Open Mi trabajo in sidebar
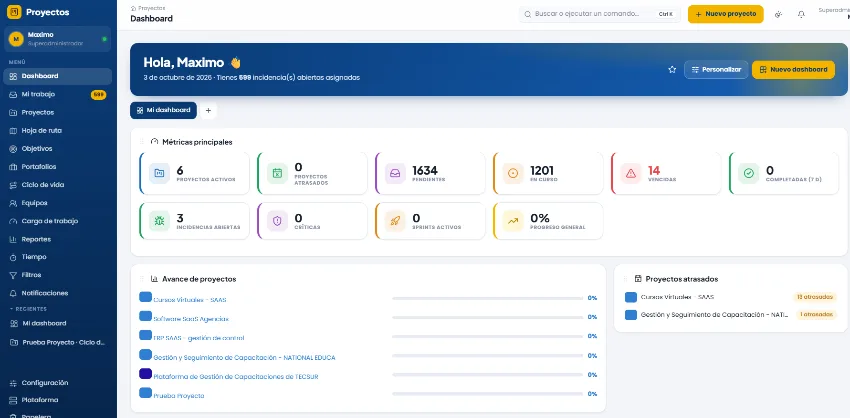The width and height of the screenshot is (850, 418). coord(57,94)
